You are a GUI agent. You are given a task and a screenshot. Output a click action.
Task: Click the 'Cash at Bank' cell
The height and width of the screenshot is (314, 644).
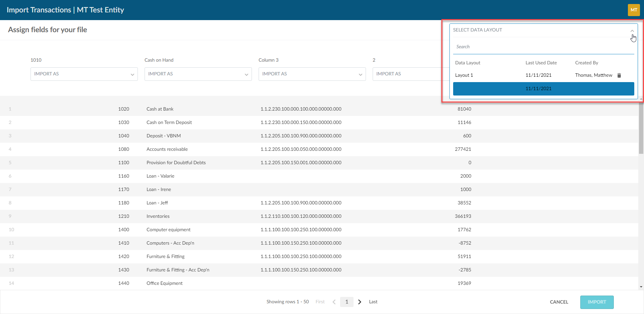point(160,109)
